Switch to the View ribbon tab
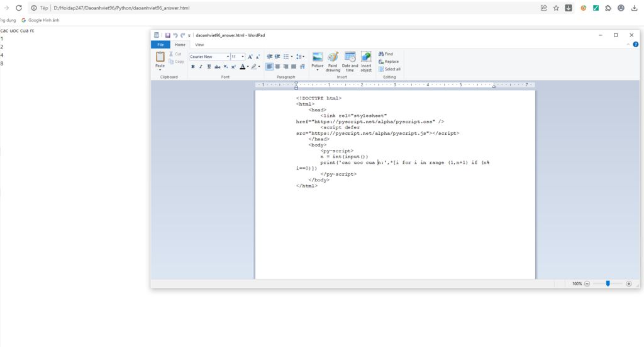Screen dimensions: 644x347 point(199,45)
